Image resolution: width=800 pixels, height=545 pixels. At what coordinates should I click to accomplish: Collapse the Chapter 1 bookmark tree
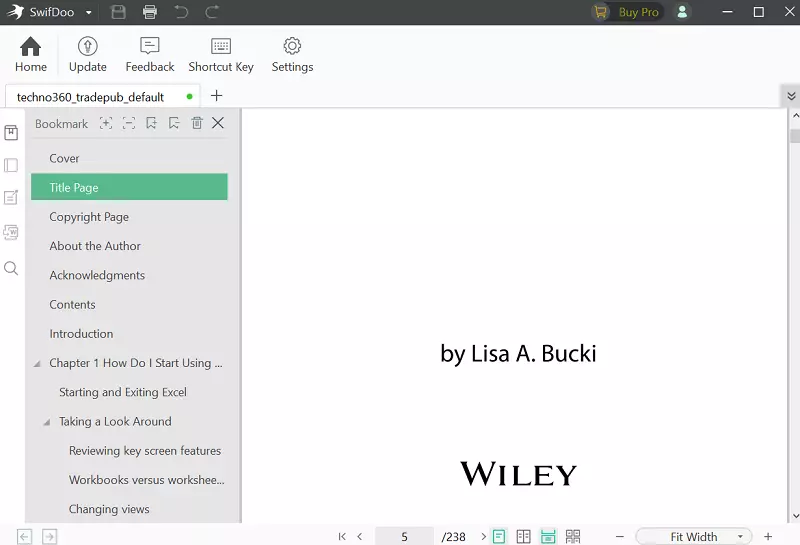coord(38,364)
